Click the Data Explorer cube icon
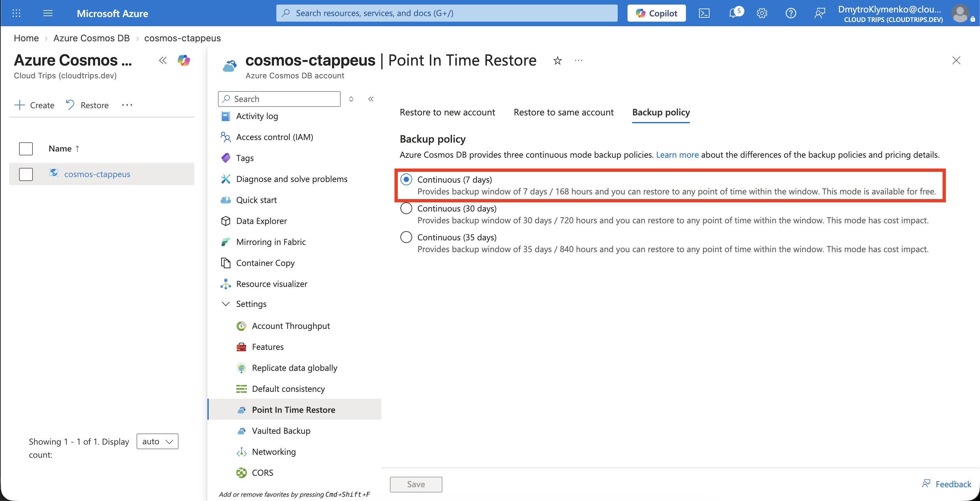 225,221
